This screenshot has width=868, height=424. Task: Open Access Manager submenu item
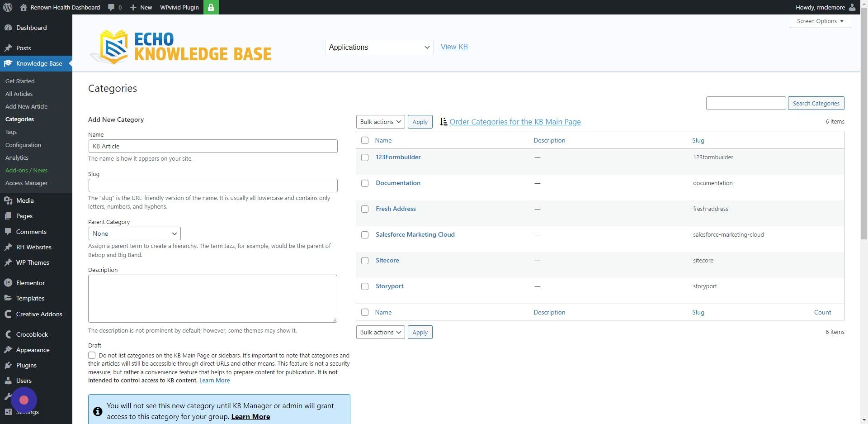(26, 183)
